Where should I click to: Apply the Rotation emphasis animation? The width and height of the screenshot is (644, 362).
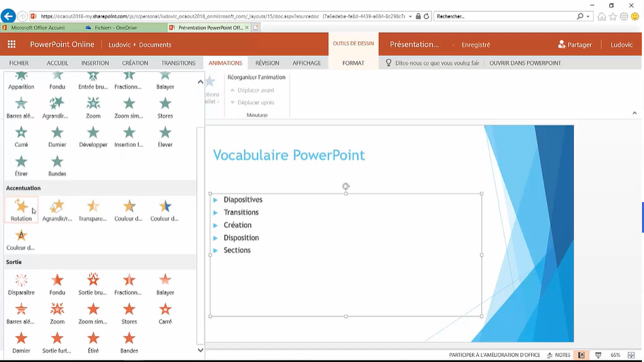click(x=21, y=210)
